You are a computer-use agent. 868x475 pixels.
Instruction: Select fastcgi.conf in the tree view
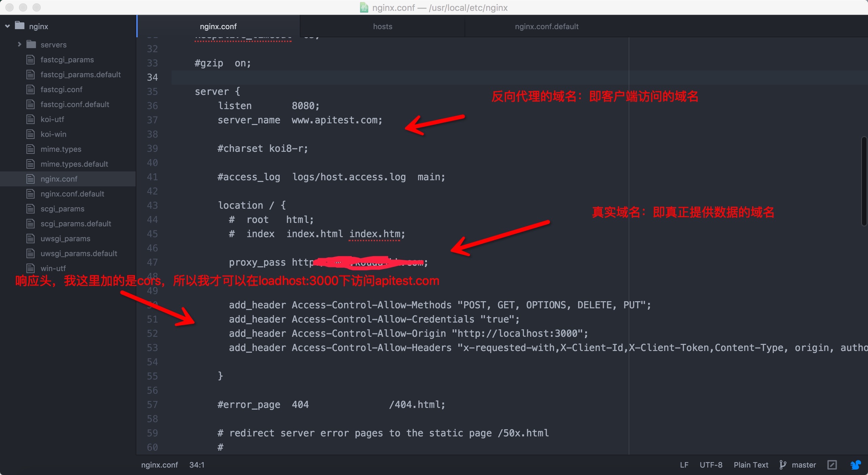pyautogui.click(x=61, y=89)
